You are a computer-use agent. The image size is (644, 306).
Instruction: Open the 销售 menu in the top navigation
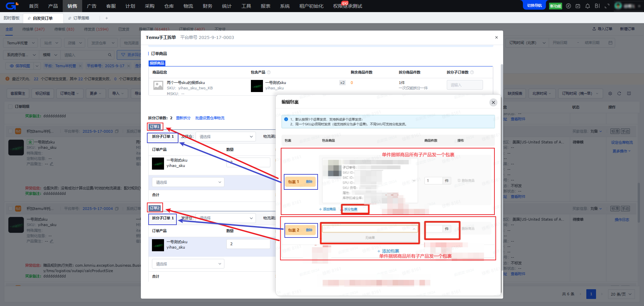[72, 6]
